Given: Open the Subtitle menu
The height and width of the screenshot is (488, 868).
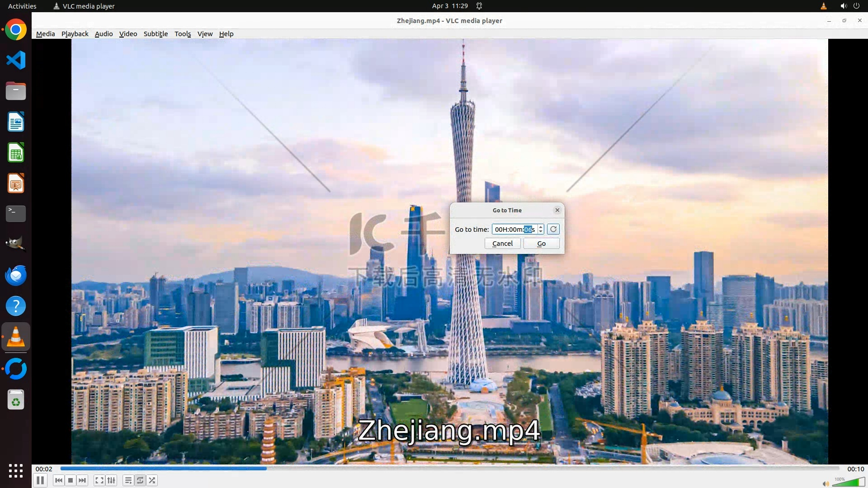Looking at the screenshot, I should click(x=156, y=34).
